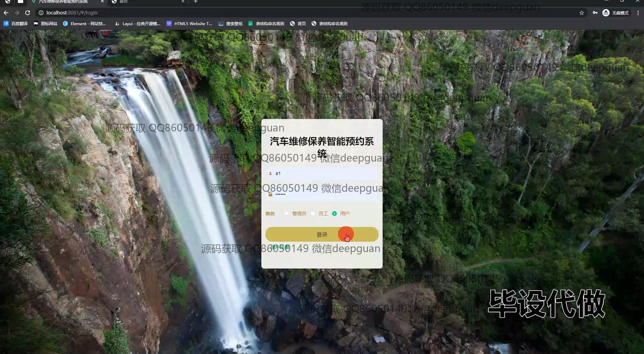Click the browser back arrow
The image size is (644, 354).
[6, 13]
